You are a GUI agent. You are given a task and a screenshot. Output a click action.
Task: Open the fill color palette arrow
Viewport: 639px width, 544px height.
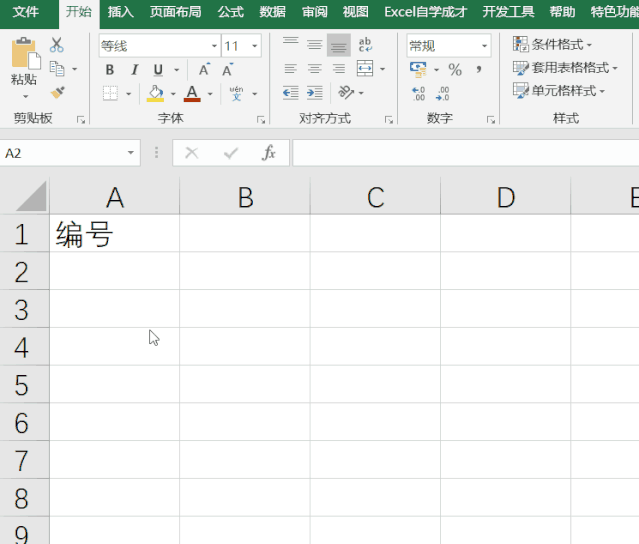(173, 94)
